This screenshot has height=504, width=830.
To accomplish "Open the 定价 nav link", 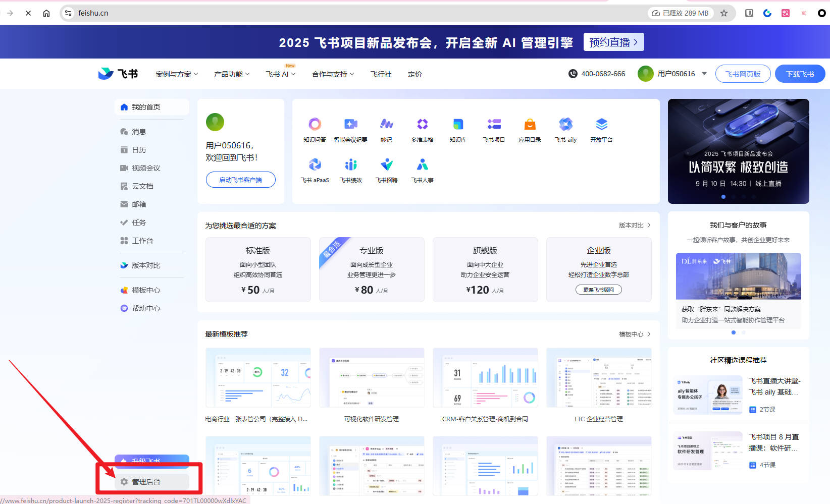I will click(x=414, y=74).
